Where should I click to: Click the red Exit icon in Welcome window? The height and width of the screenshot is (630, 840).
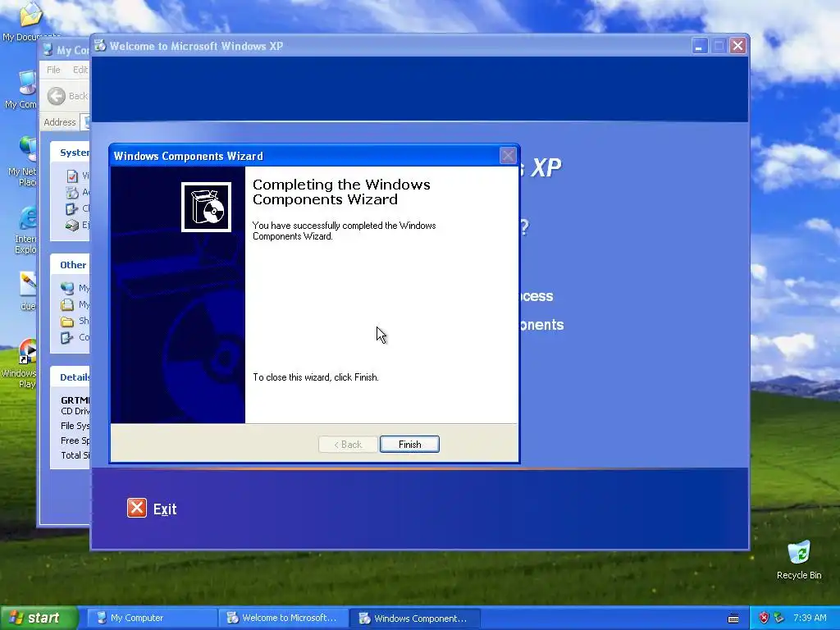click(137, 508)
